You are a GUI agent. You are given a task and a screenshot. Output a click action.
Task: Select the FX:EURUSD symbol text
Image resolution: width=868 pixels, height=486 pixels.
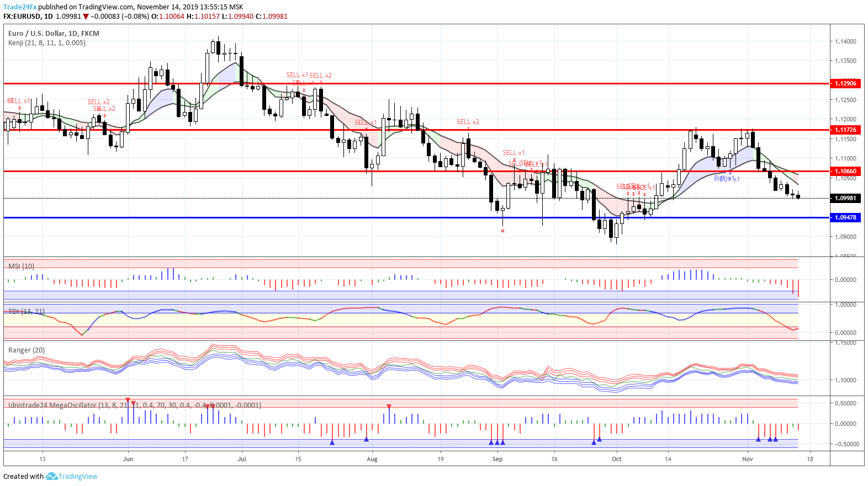coord(22,17)
